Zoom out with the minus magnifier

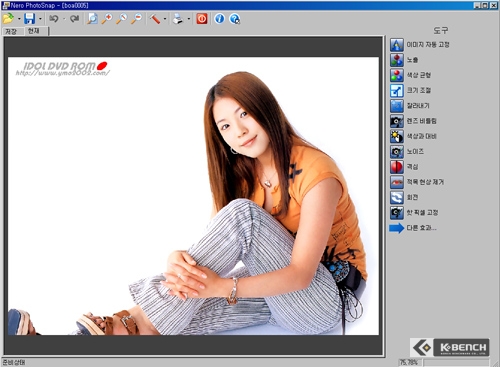(x=136, y=19)
